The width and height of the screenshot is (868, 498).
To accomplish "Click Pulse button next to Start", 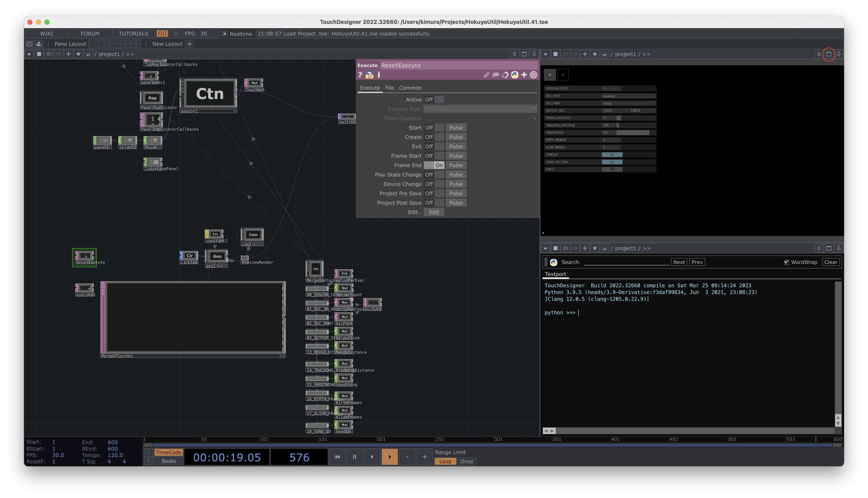I will tap(456, 127).
